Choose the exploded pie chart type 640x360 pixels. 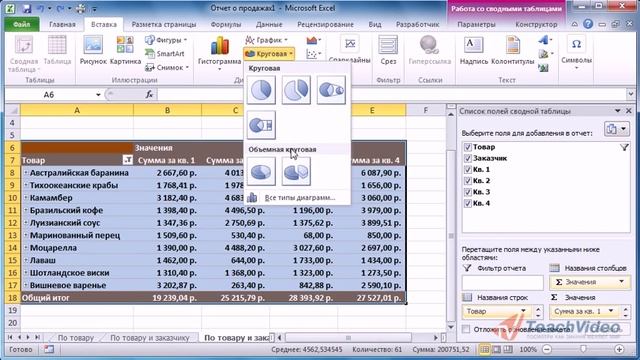296,90
